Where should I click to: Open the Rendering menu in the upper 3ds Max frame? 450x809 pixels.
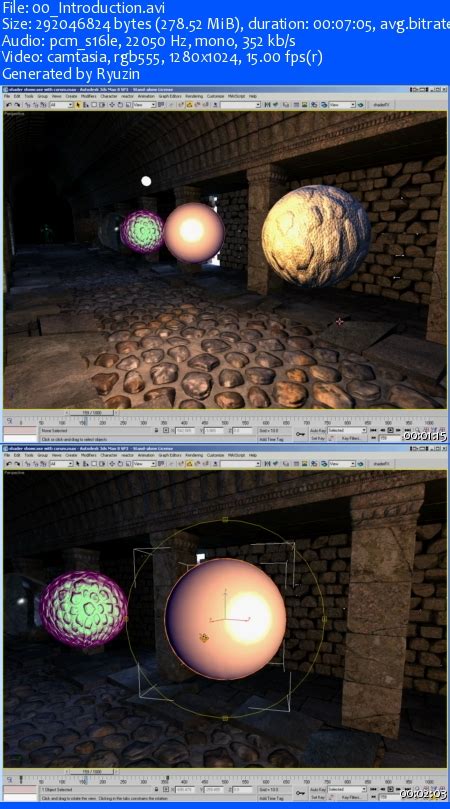click(194, 96)
